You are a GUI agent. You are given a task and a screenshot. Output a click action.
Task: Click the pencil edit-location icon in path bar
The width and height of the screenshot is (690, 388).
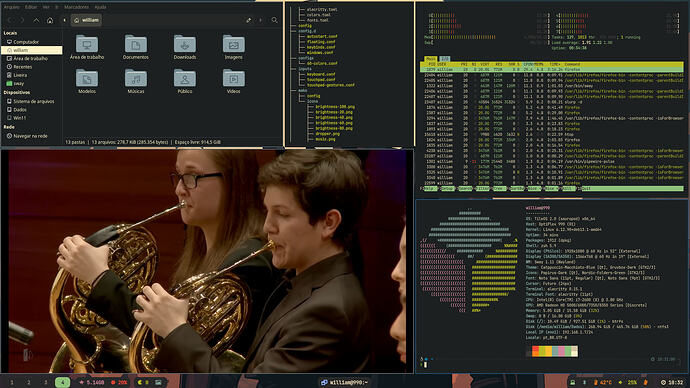(249, 20)
